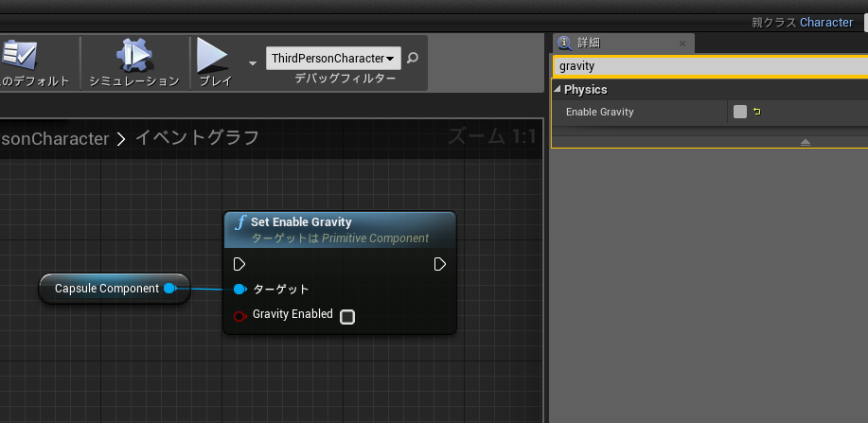Viewport: 868px width, 423px height.
Task: Click the input execution pin on Set Enable Gravity
Action: pyautogui.click(x=239, y=264)
